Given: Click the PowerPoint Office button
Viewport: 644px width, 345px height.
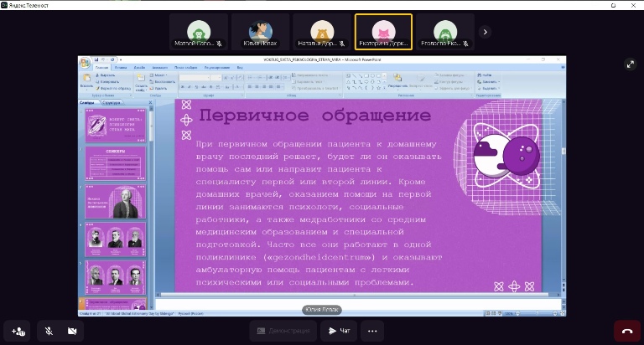Looking at the screenshot, I should point(86,62).
